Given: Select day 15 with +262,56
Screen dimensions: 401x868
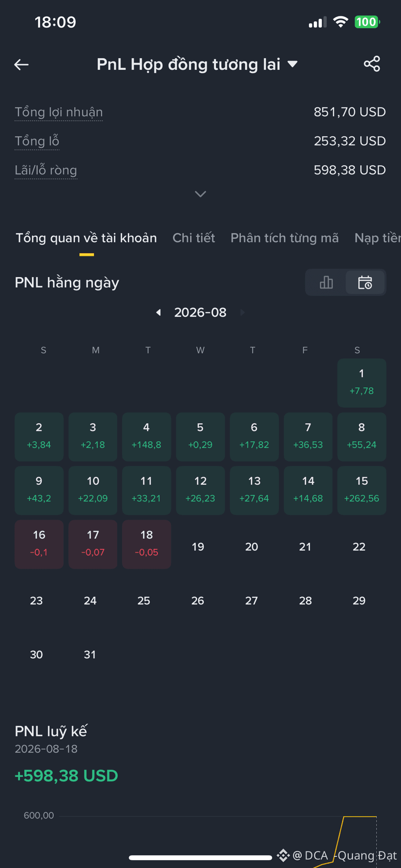Looking at the screenshot, I should tap(362, 490).
